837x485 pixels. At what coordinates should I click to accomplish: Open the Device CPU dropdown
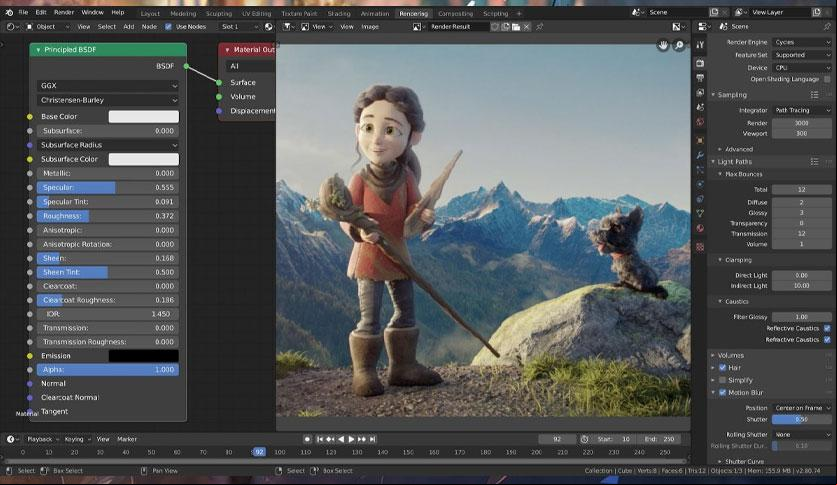click(x=802, y=68)
